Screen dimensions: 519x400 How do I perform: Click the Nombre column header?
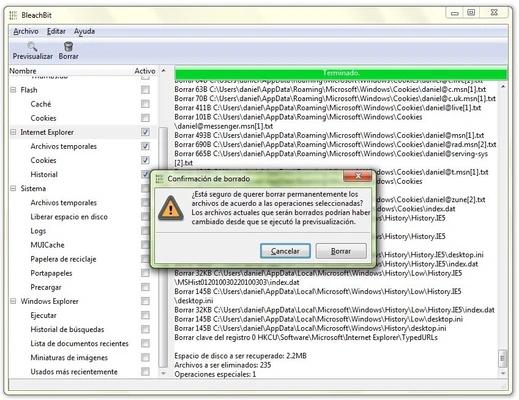pos(70,71)
